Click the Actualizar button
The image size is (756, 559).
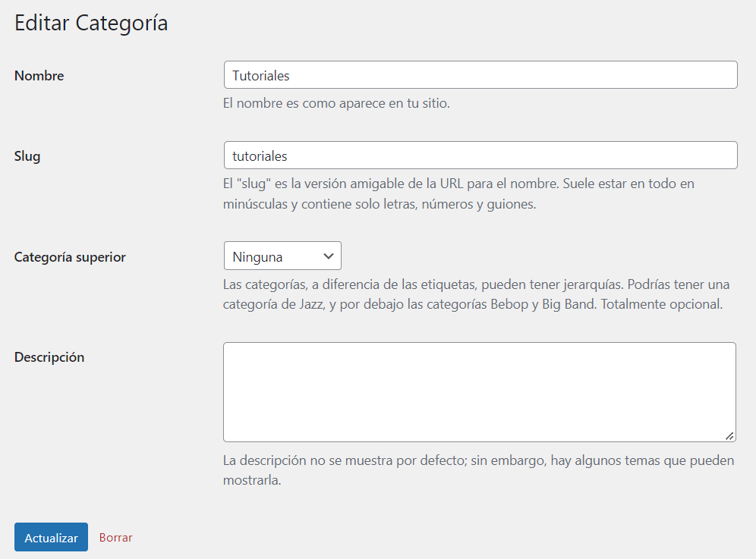[51, 537]
